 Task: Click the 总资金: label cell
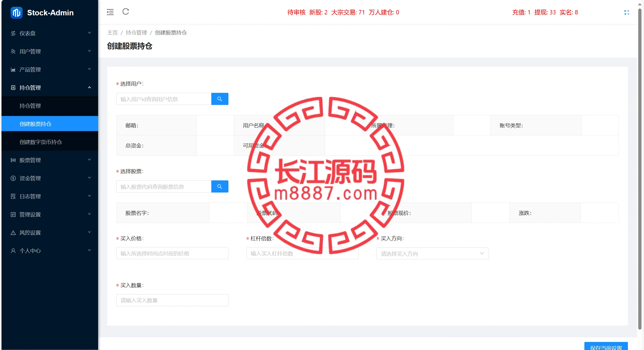156,145
